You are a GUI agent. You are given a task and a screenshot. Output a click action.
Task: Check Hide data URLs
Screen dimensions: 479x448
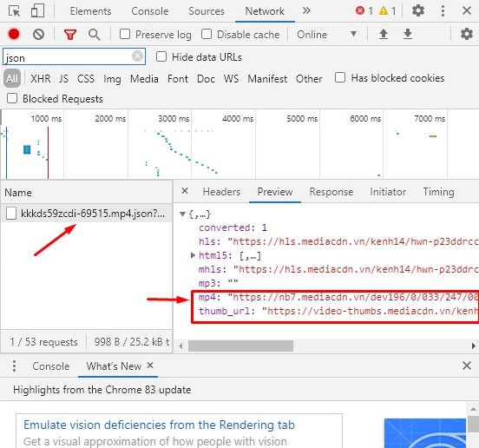pyautogui.click(x=161, y=56)
